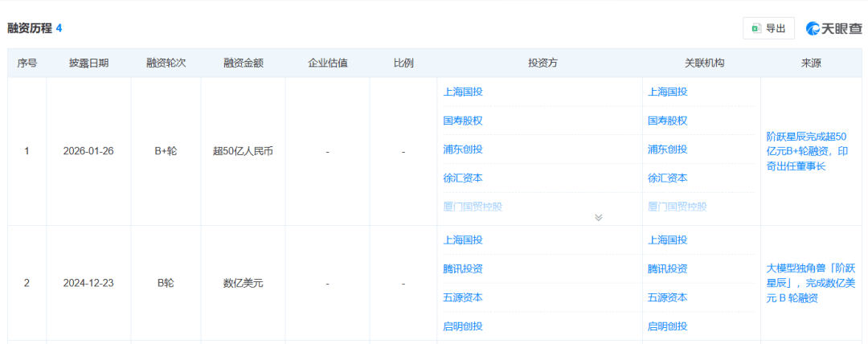
Task: Expand the row 1 investor list chevron
Action: coord(598,217)
